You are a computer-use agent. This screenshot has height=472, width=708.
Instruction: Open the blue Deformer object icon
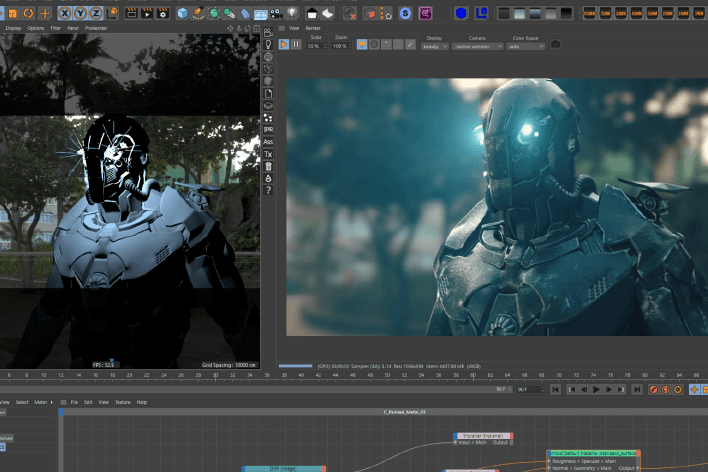point(245,14)
